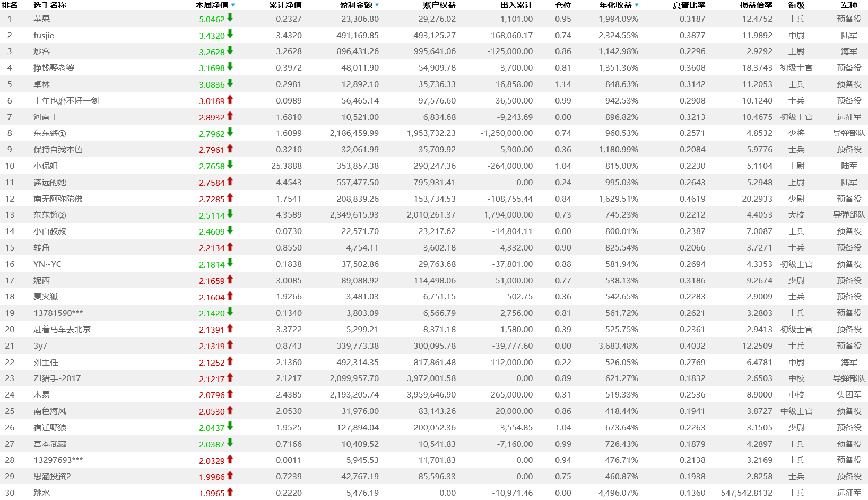Click Sharpe ratio 0.4619
Image resolution: width=868 pixels, height=500 pixels.
[692, 199]
